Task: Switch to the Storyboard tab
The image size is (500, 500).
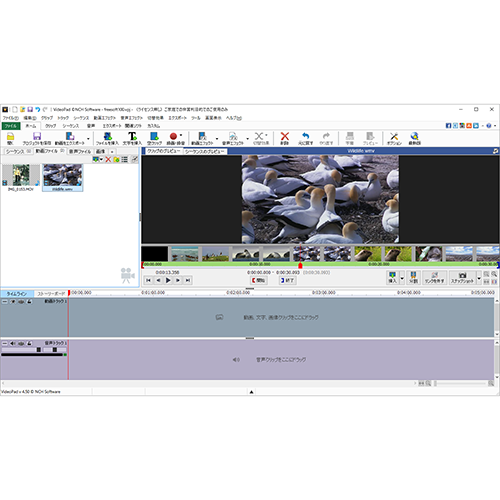Action: point(51,294)
